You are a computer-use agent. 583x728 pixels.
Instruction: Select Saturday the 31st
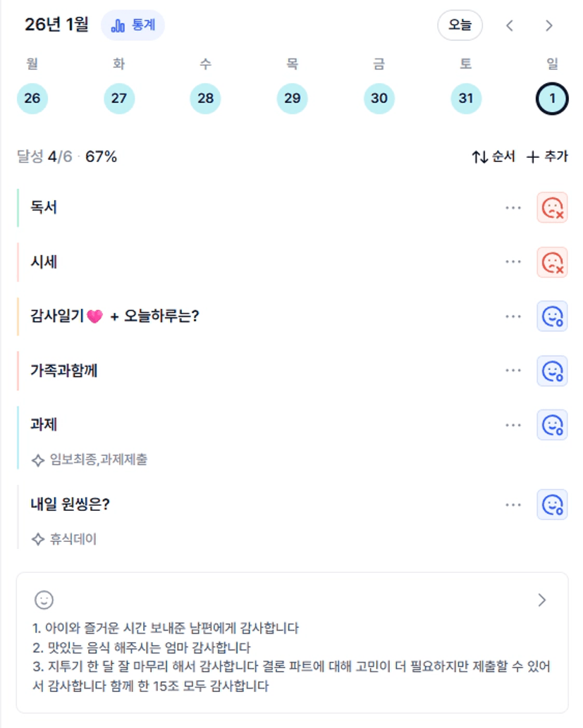click(x=465, y=98)
